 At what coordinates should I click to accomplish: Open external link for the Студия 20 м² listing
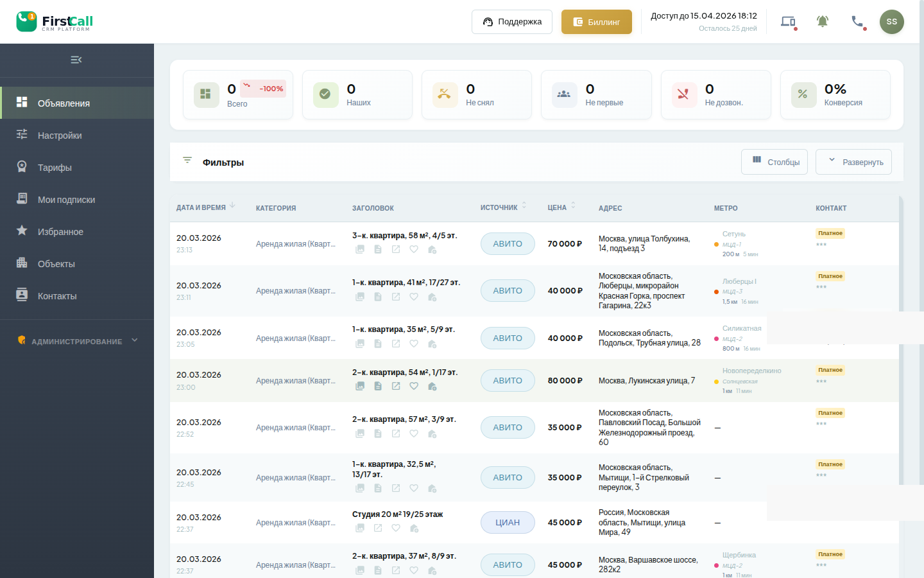click(378, 527)
